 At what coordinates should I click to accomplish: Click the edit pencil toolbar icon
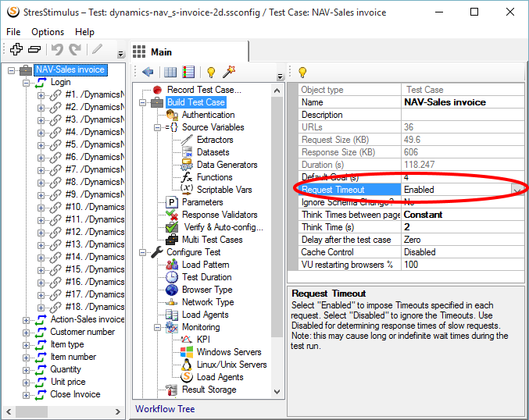[97, 49]
